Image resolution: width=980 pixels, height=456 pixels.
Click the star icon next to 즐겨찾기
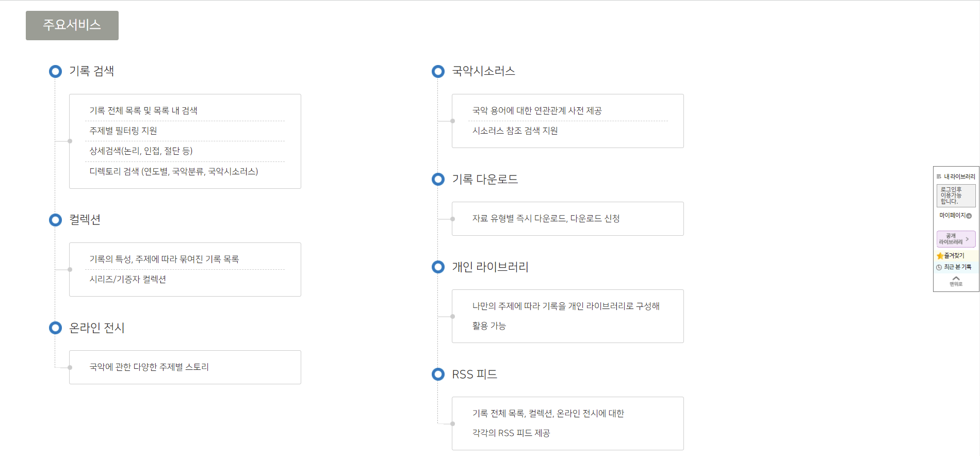pyautogui.click(x=940, y=256)
